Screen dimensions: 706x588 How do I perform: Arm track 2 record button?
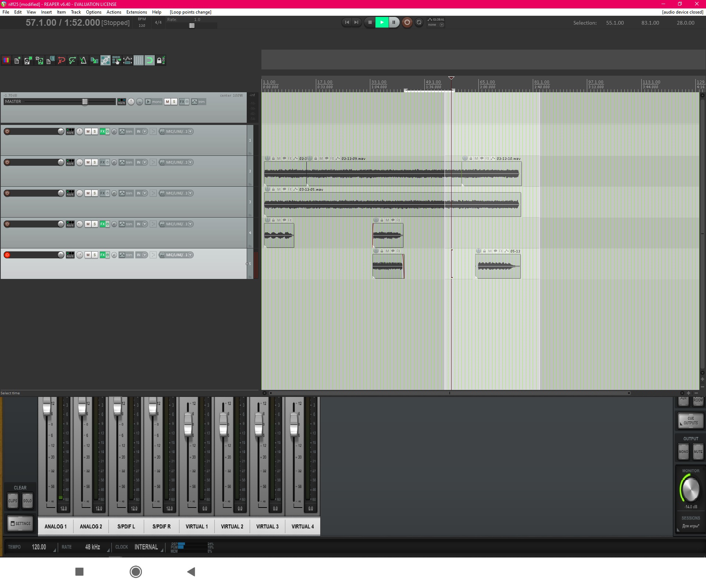pyautogui.click(x=7, y=162)
